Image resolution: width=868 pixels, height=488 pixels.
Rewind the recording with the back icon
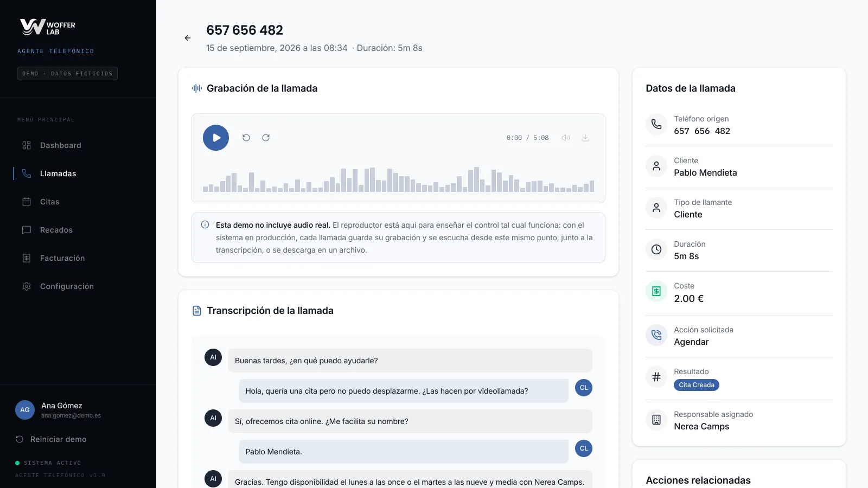246,138
